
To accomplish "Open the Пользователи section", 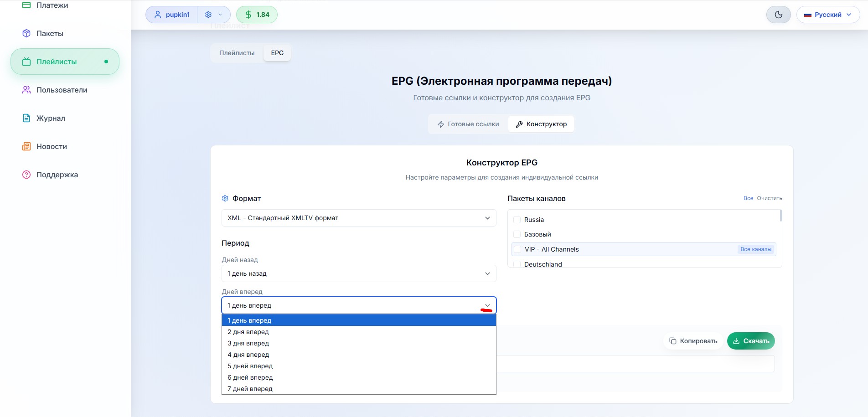I will pos(61,90).
